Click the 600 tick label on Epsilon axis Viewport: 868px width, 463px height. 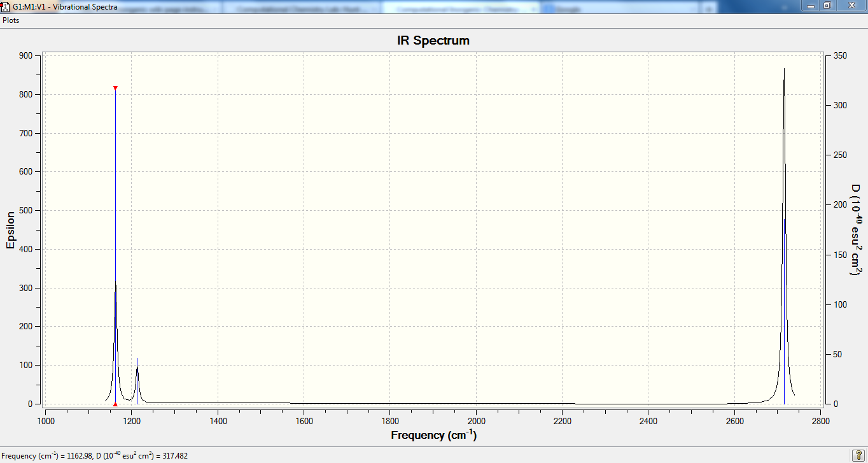(25, 172)
